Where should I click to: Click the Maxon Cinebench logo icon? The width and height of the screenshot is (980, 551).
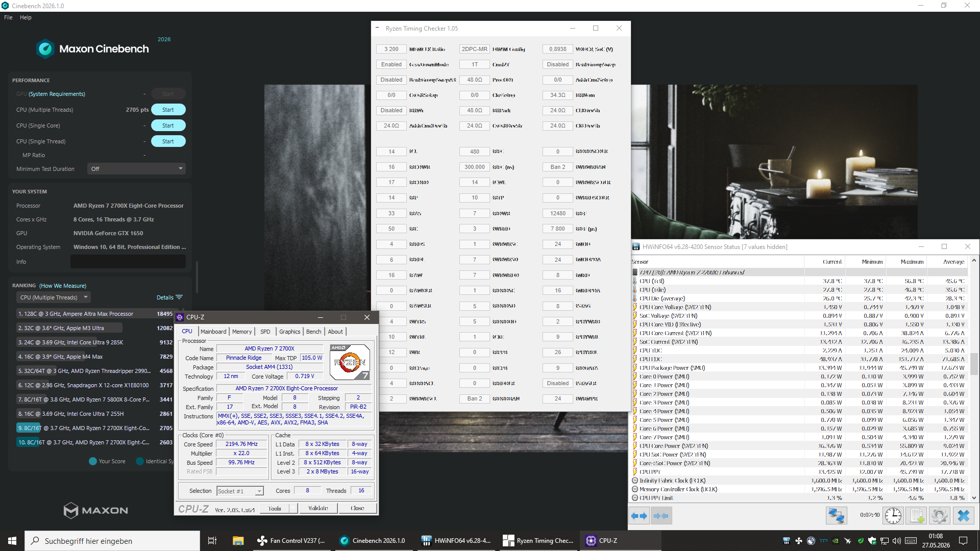click(x=45, y=49)
